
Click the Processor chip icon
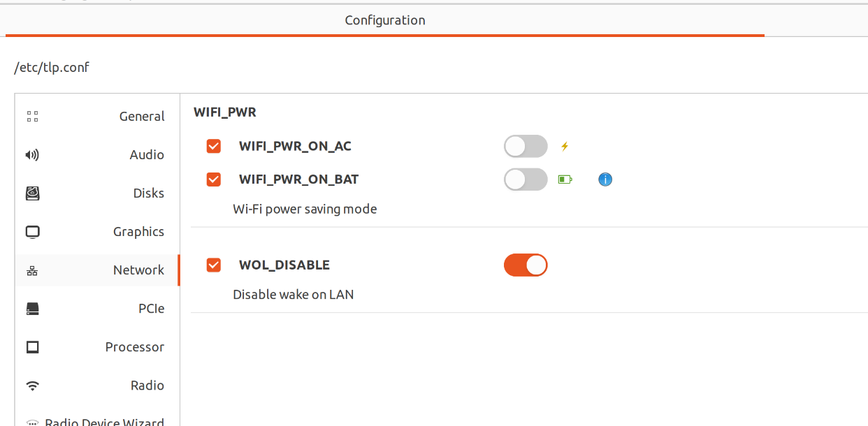(x=32, y=347)
